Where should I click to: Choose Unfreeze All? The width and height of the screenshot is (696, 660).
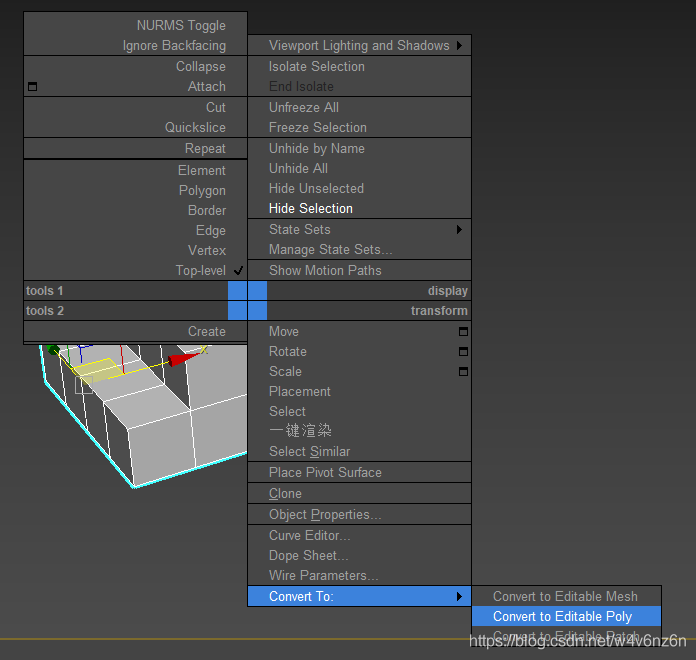[304, 107]
